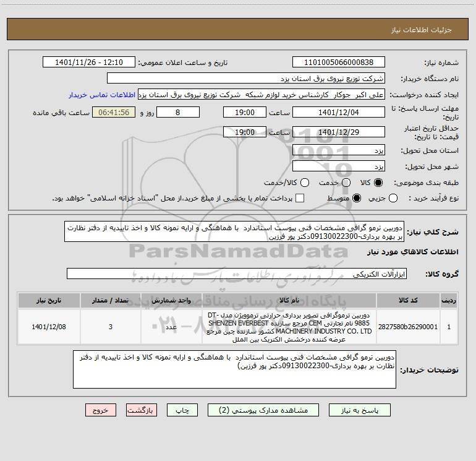Screen dimensions: 476x461
Task: Click the ردیف column header
Action: (x=449, y=300)
